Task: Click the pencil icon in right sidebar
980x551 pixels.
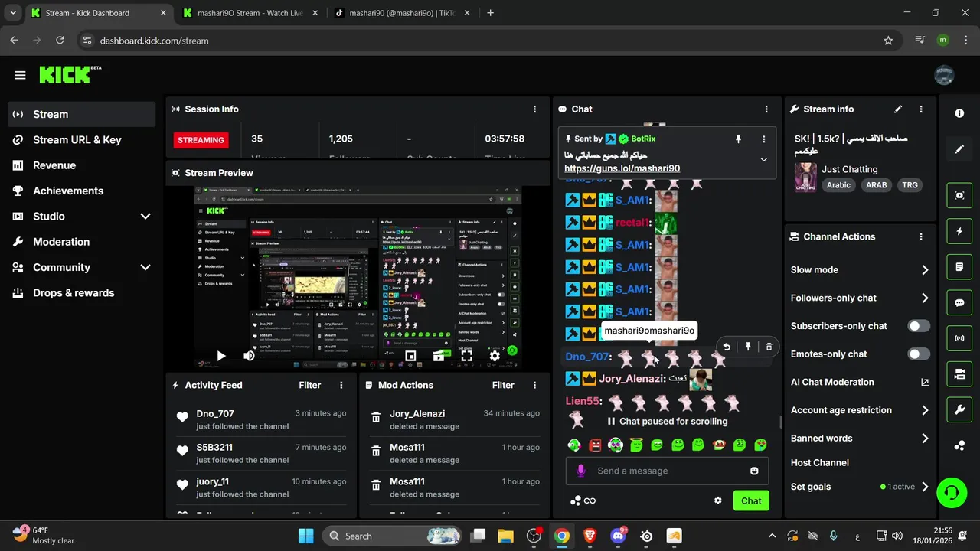Action: click(x=959, y=148)
